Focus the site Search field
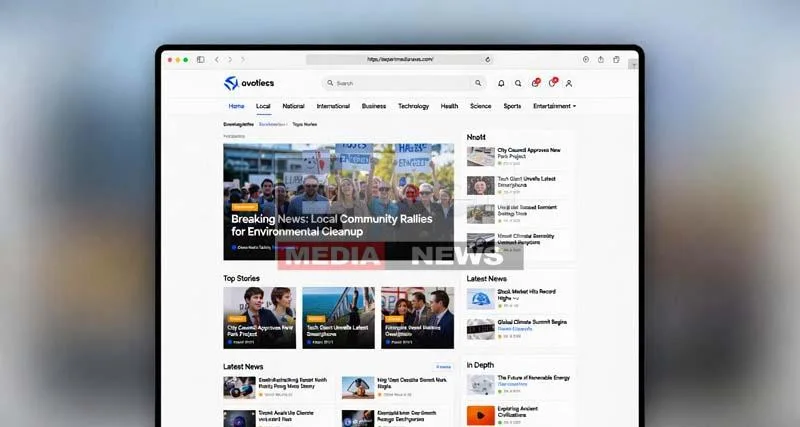800x427 pixels. coord(403,83)
